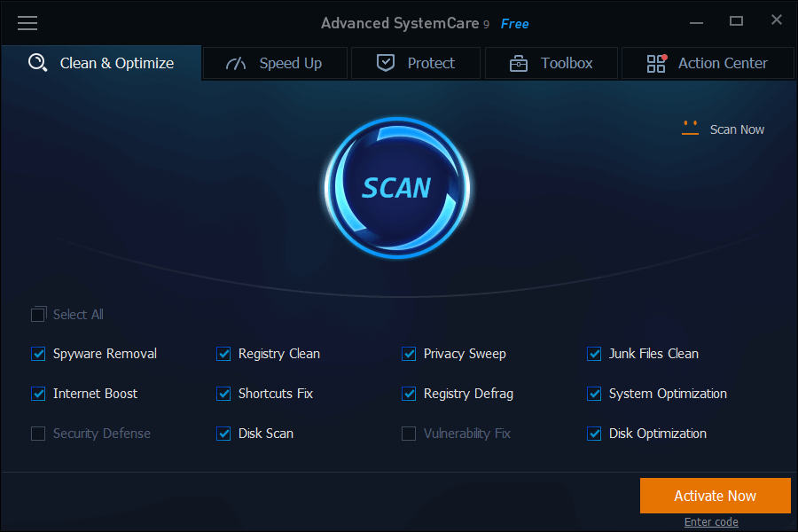
Task: Click the toolbox briefcase icon
Action: point(519,64)
